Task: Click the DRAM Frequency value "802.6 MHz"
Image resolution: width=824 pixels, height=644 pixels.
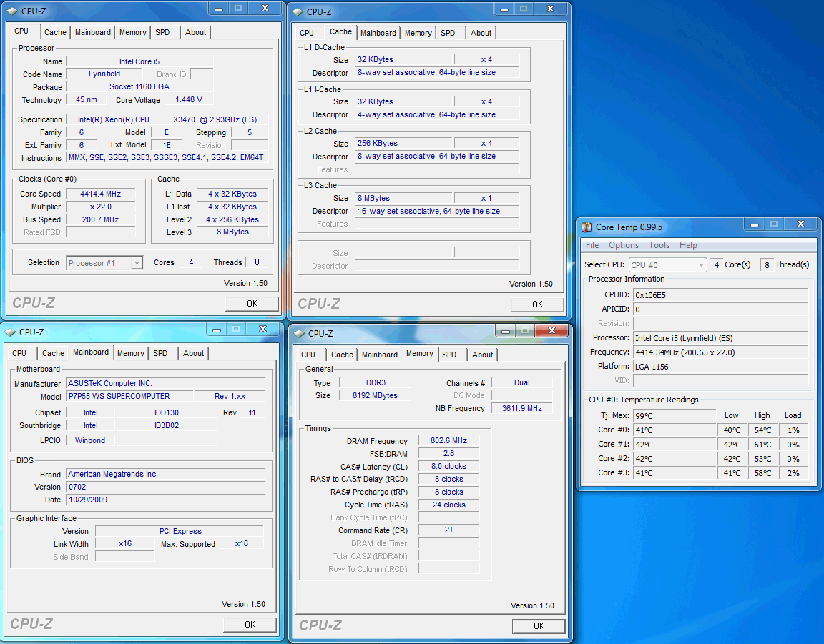Action: (x=448, y=441)
